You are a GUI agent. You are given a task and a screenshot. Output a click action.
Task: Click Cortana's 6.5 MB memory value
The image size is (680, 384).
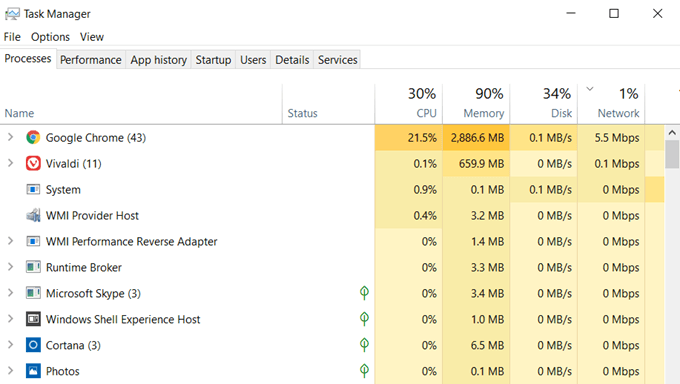(487, 345)
